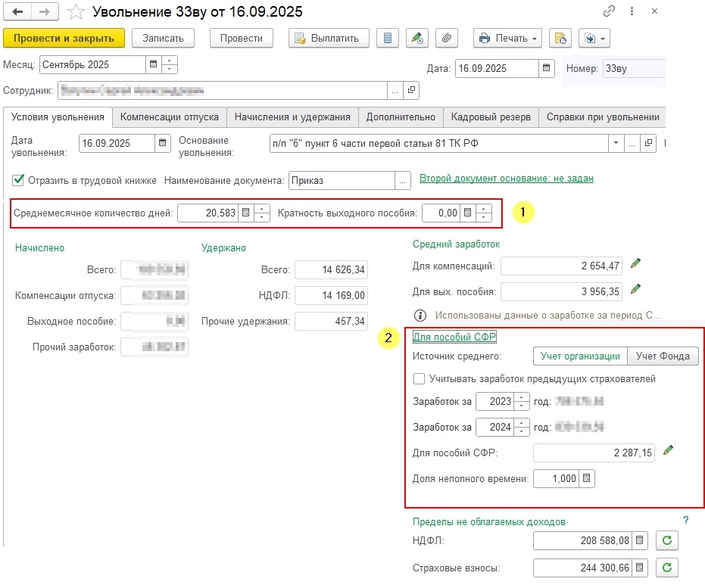Open the Печать dropdown menu
This screenshot has width=705, height=588.
[x=507, y=38]
